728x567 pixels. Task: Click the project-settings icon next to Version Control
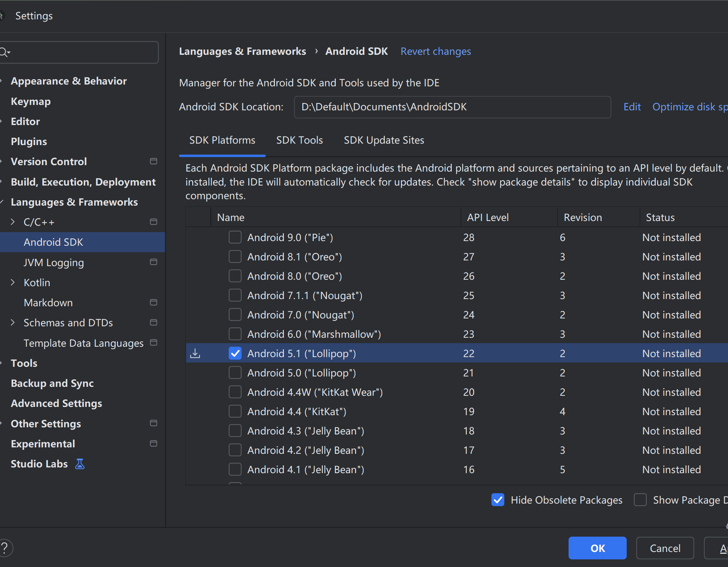(154, 162)
